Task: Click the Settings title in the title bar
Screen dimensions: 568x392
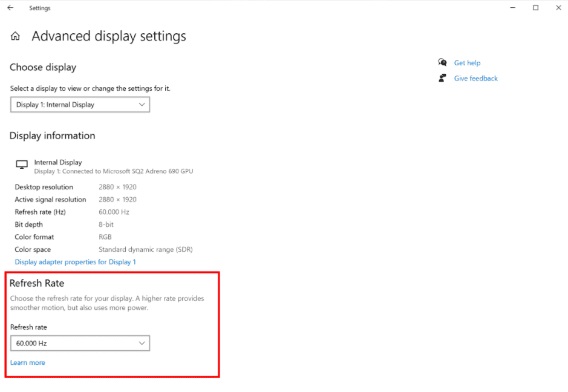Action: (40, 8)
